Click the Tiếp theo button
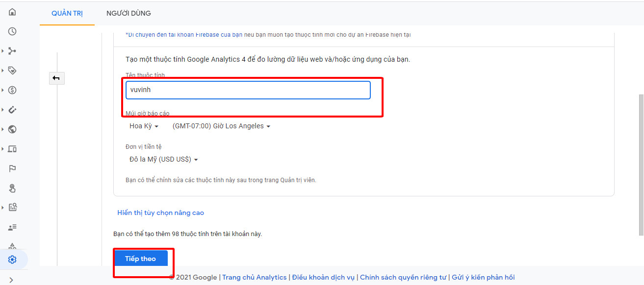 tap(140, 259)
